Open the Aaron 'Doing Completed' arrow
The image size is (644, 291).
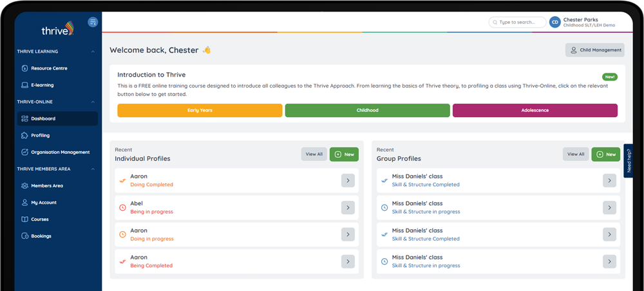348,181
